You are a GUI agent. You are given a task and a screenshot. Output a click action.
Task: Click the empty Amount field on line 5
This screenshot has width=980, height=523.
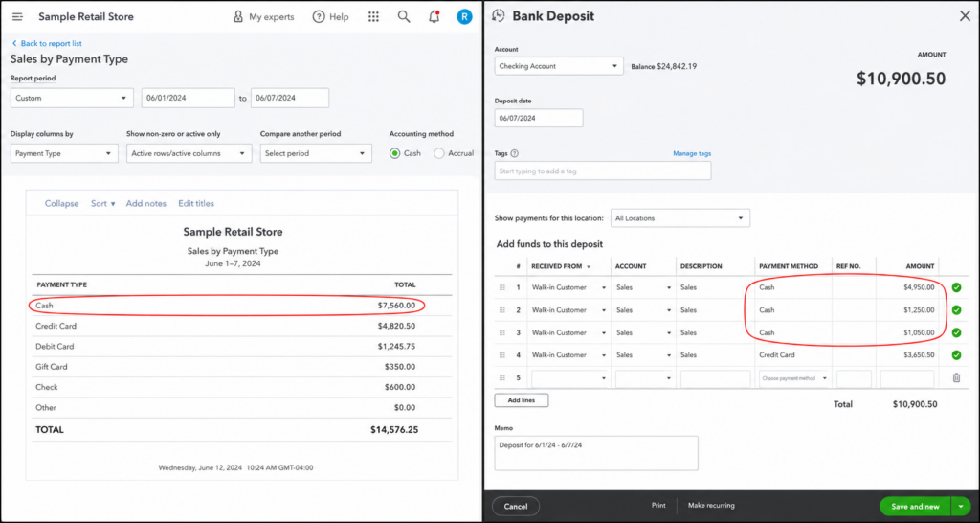point(907,378)
